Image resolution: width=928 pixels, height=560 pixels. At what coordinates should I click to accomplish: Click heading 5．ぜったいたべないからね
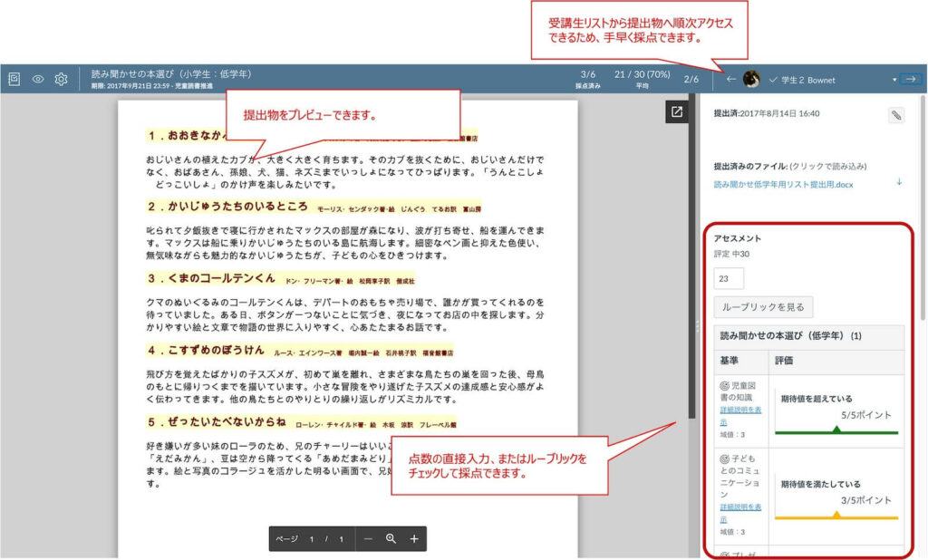pyautogui.click(x=217, y=421)
